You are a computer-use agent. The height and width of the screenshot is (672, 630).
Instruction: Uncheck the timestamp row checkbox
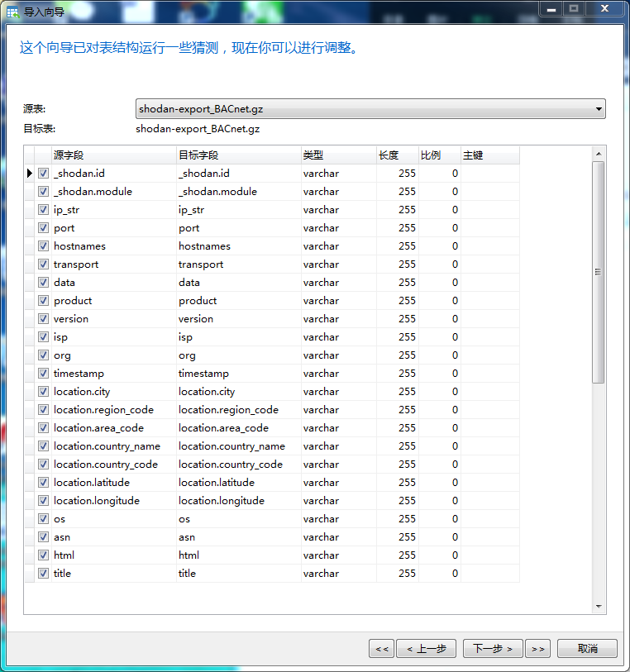[x=43, y=374]
